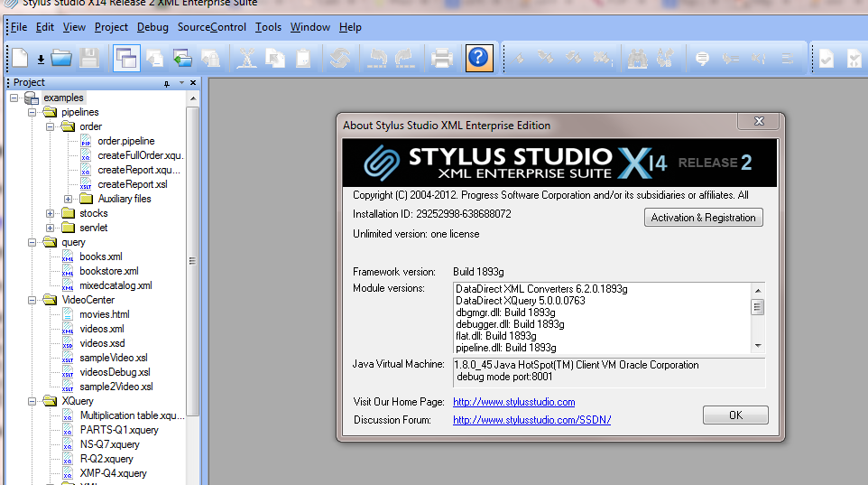Collapse the order folder
The width and height of the screenshot is (868, 485).
coord(50,127)
